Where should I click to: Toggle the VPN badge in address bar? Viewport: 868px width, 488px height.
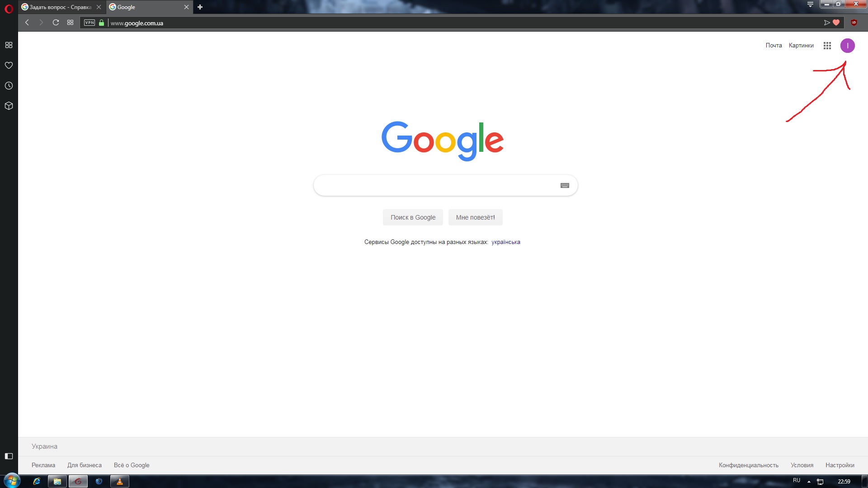pos(90,23)
